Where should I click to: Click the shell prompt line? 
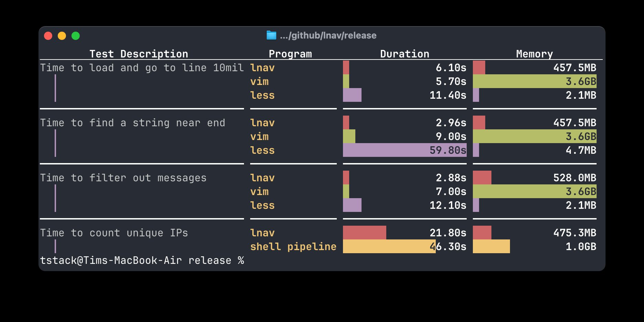142,260
